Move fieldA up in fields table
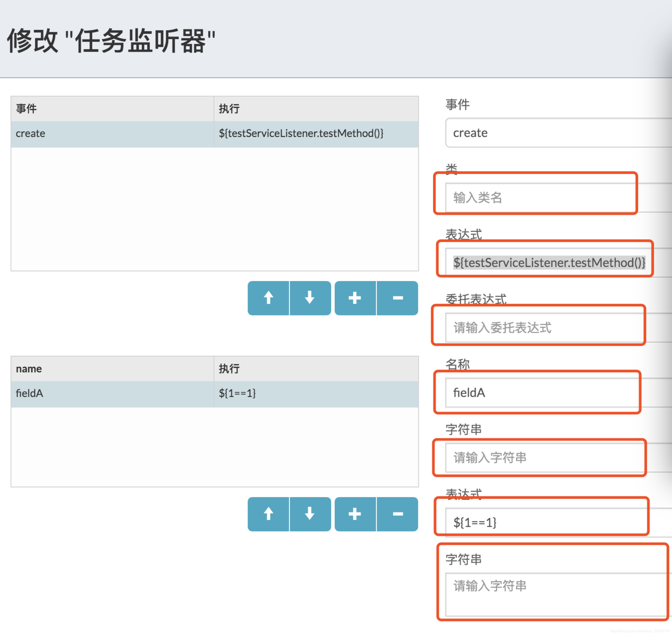Screen dimensions: 672x635 click(x=268, y=514)
